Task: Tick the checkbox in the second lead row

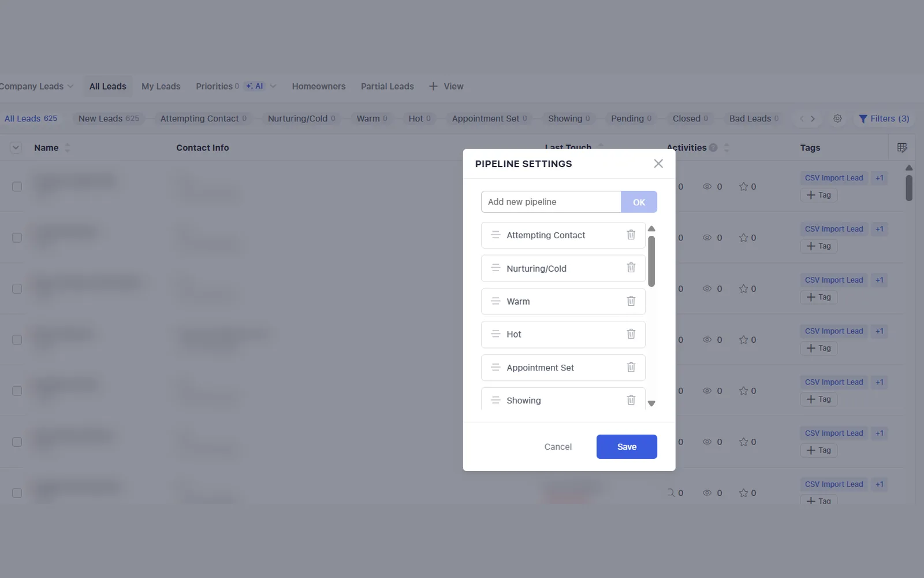Action: coord(17,238)
